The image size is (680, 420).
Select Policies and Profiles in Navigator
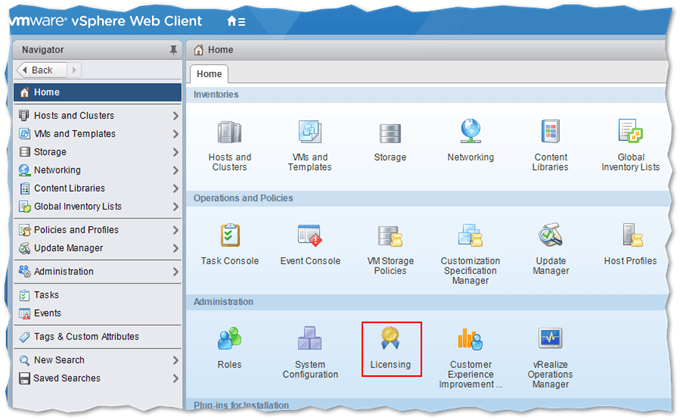[x=98, y=230]
